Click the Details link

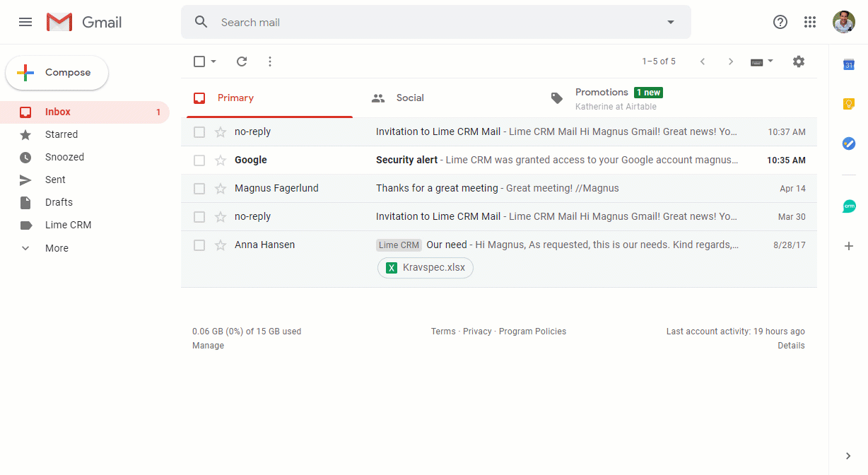[x=791, y=346]
